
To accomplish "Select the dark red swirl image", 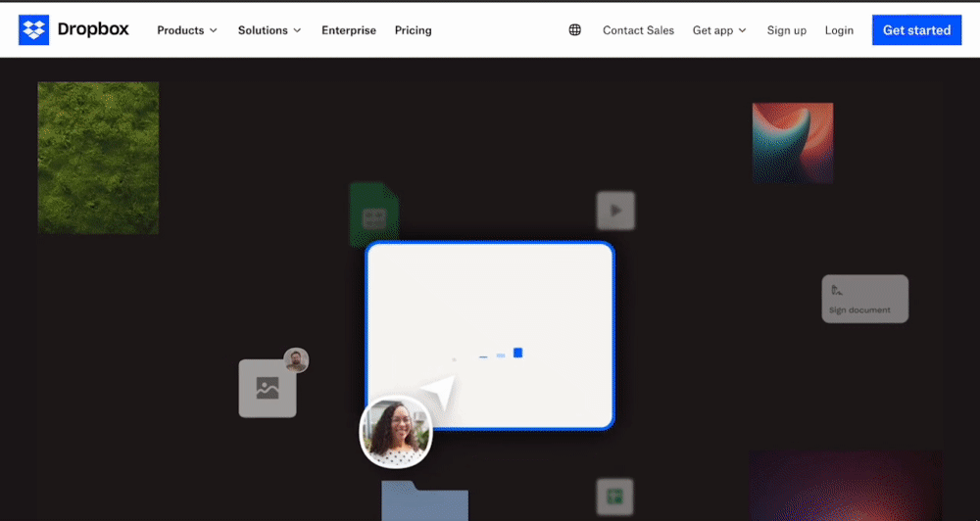I will (x=846, y=486).
